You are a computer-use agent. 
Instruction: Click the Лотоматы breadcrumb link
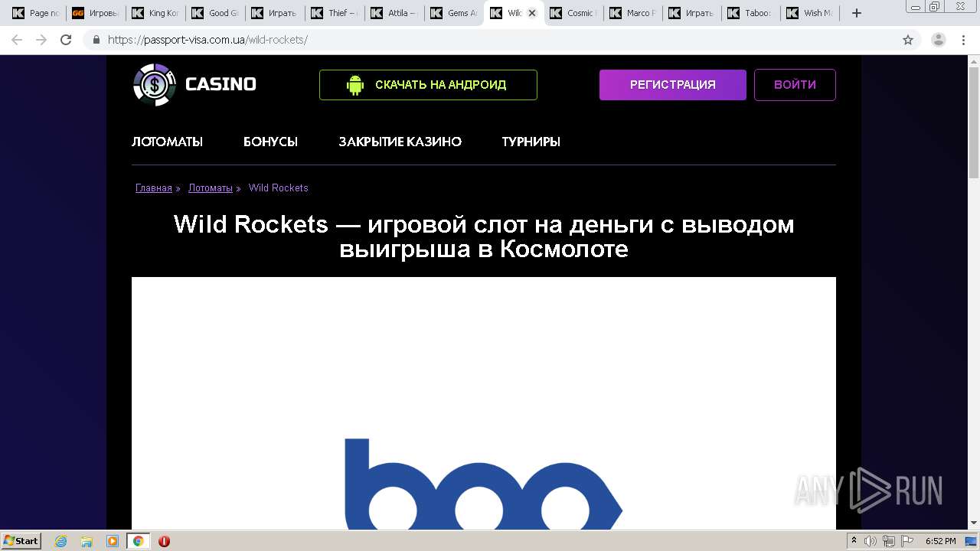211,187
